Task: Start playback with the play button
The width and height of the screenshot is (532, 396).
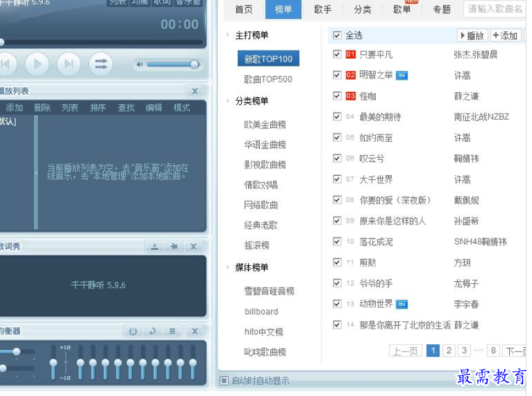Action: [x=37, y=64]
